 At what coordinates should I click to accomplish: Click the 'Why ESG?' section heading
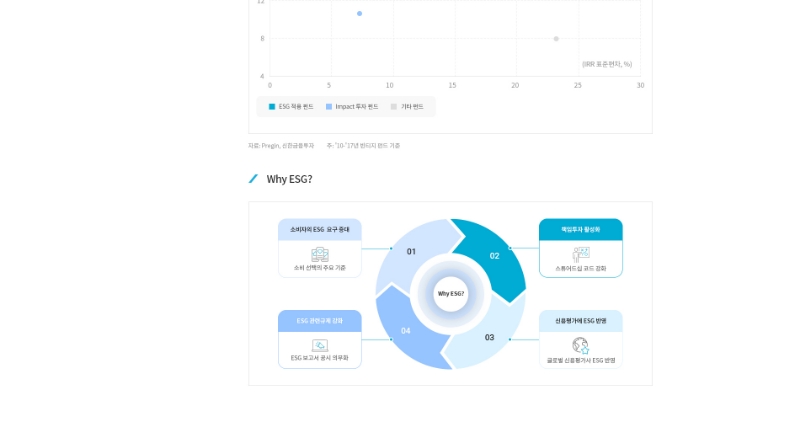[289, 179]
